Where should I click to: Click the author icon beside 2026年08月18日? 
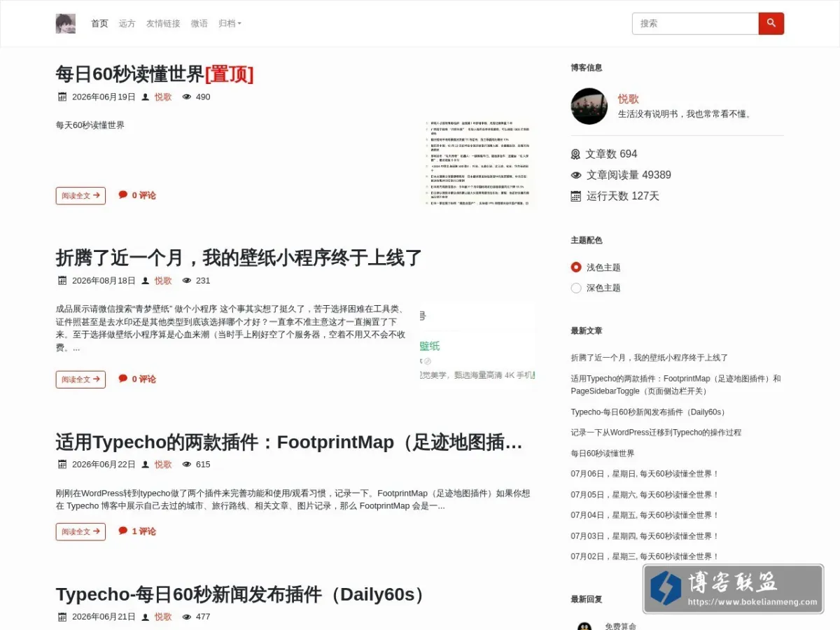(x=146, y=281)
